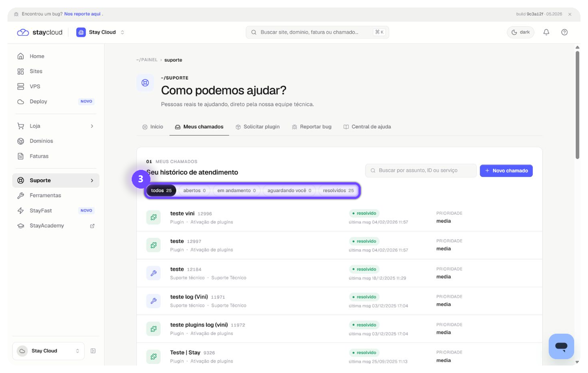Switch to Central de ajuda tab
This screenshot has width=588, height=373.
click(x=367, y=127)
